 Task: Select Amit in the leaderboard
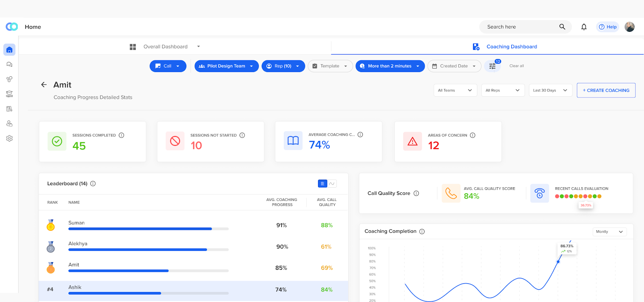click(x=74, y=265)
